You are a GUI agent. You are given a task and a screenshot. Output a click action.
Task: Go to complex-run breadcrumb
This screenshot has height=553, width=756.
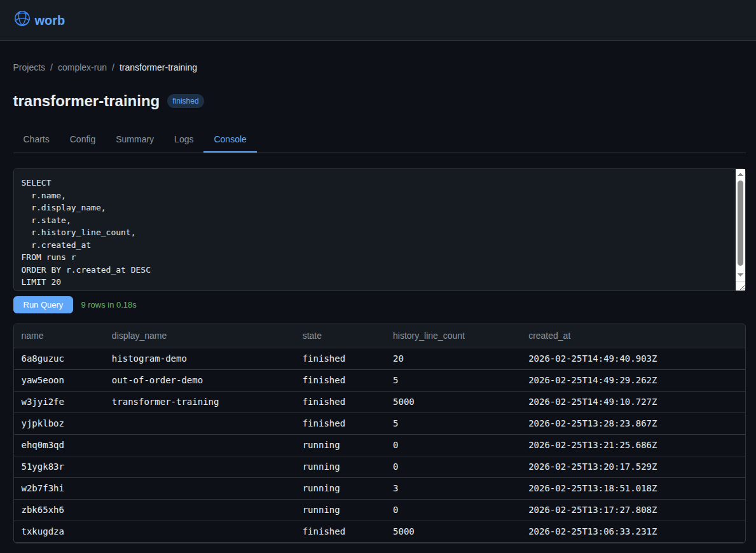coord(82,67)
